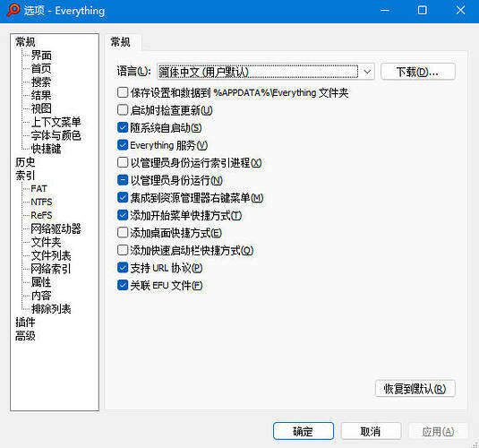The image size is (479, 448).
Task: Select 快捷键 in the settings tree
Action: tap(46, 149)
